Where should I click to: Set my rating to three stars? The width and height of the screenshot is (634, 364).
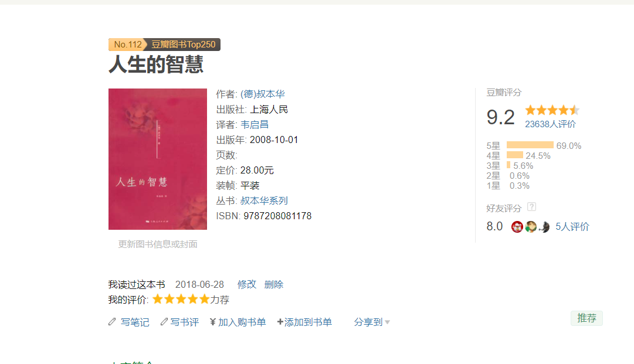[x=181, y=300]
